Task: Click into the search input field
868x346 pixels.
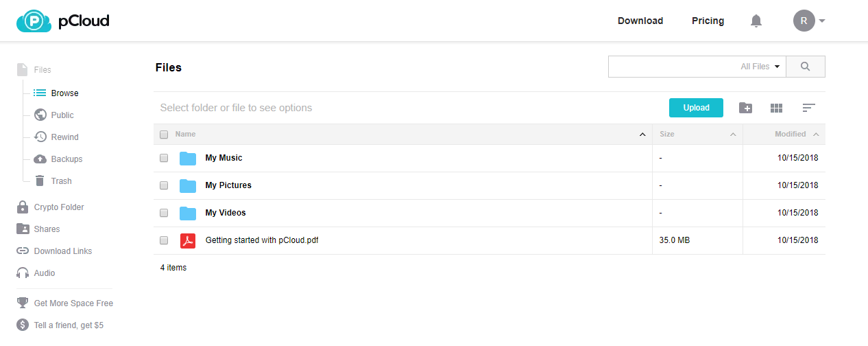Action: point(672,67)
